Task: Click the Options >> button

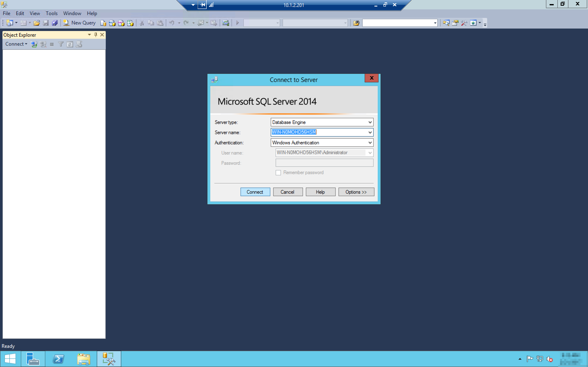Action: pyautogui.click(x=356, y=192)
